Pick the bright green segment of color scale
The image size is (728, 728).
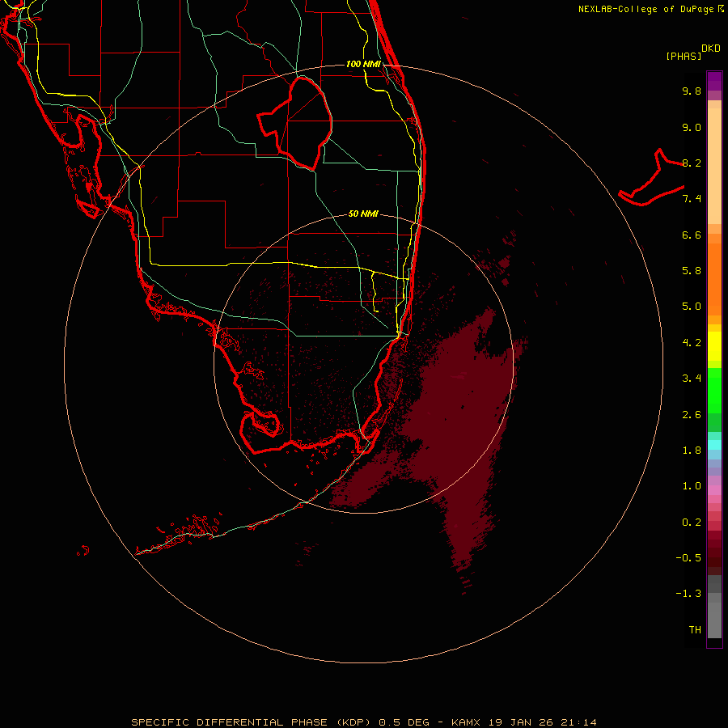tap(714, 391)
